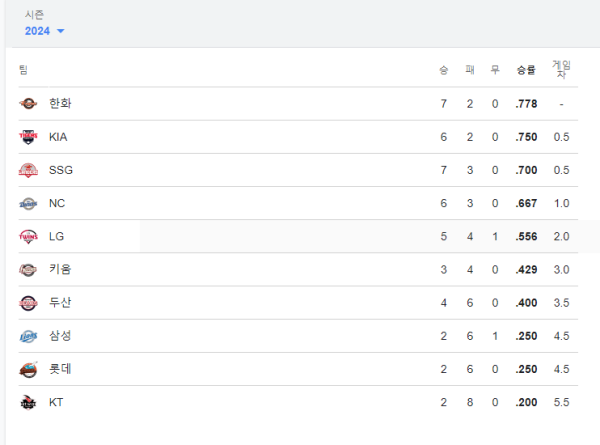This screenshot has width=600, height=445.
Task: Click the NC Dinos team logo
Action: click(28, 203)
